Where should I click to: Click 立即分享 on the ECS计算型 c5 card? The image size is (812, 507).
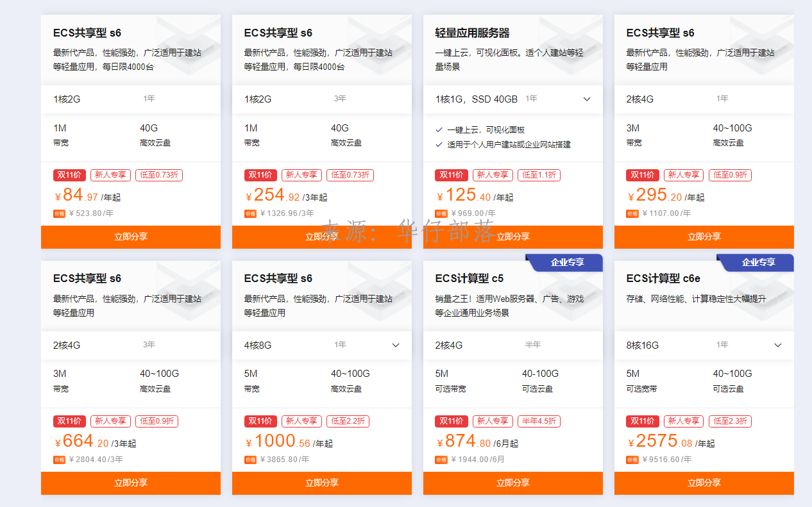[x=513, y=483]
